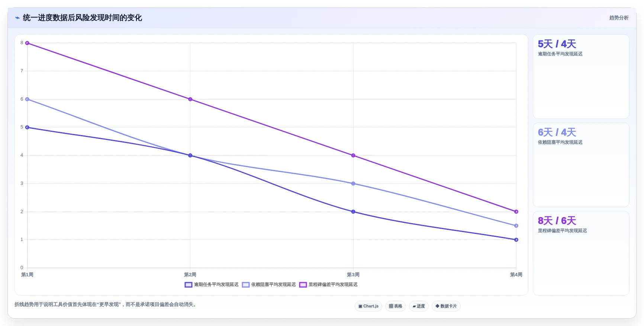Click 逾期任务平均发现延迟 card caption

[x=560, y=54]
